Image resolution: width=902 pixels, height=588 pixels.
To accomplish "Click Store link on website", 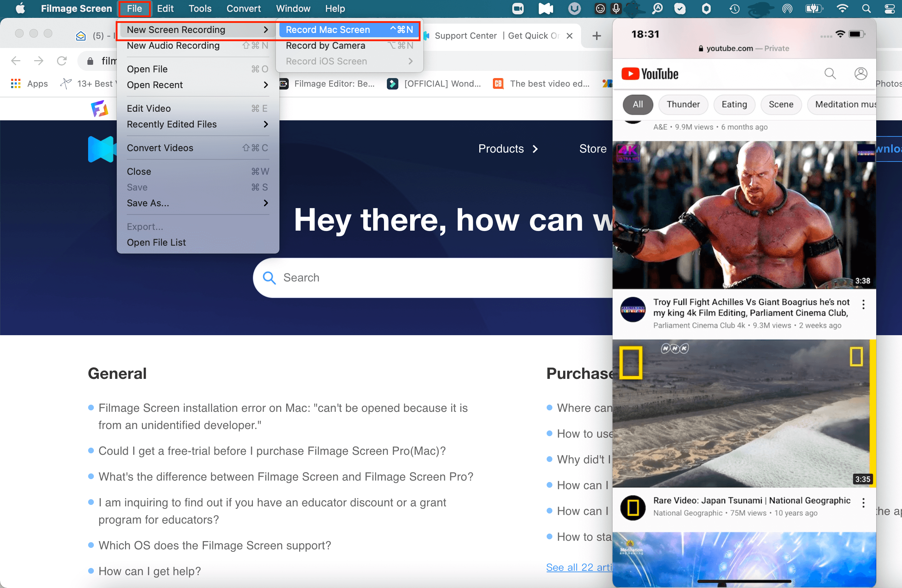I will [x=592, y=149].
